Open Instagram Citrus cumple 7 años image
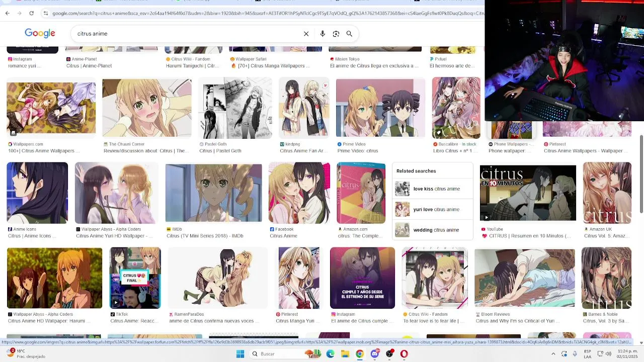The image size is (644, 362). [x=362, y=278]
